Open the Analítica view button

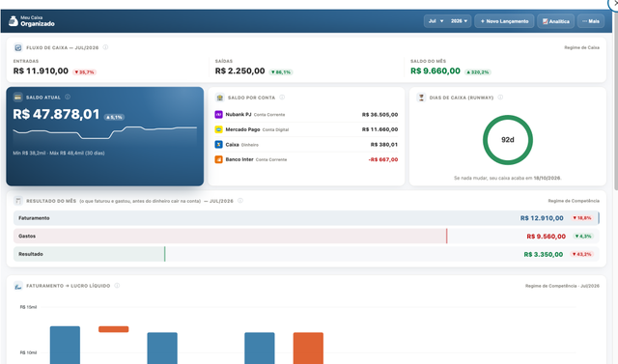click(556, 21)
